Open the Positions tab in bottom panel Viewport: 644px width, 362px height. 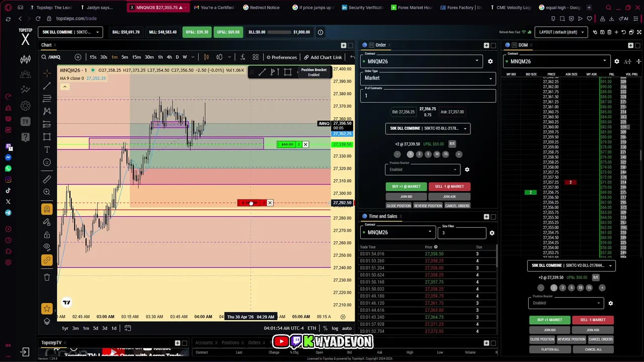coord(230,343)
